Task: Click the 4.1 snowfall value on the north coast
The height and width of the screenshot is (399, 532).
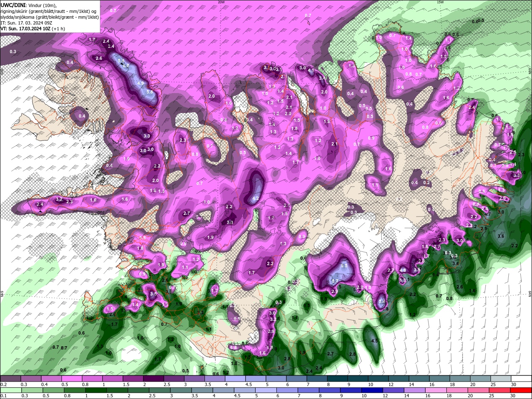Action: pyautogui.click(x=311, y=71)
